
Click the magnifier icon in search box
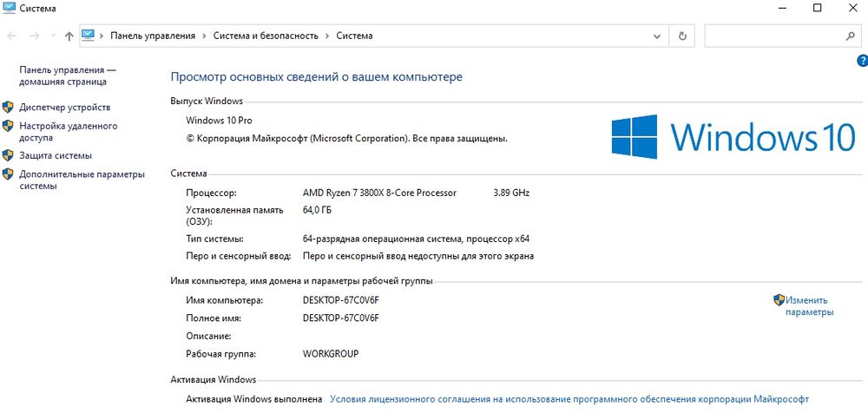point(850,36)
